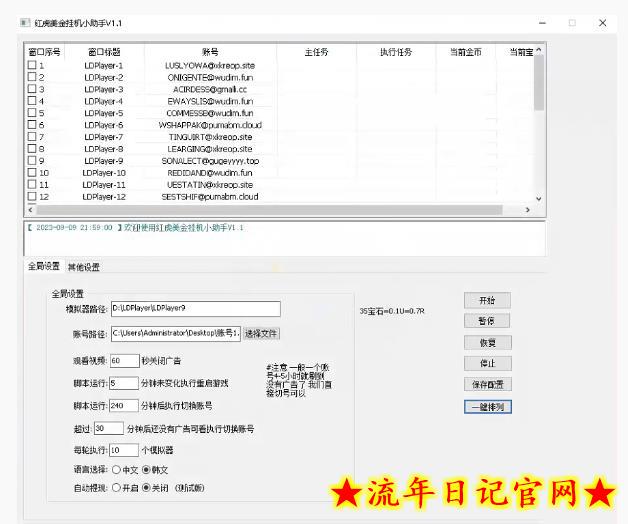Image resolution: width=628 pixels, height=524 pixels.
Task: Browse account file with 选择文件
Action: click(x=261, y=333)
